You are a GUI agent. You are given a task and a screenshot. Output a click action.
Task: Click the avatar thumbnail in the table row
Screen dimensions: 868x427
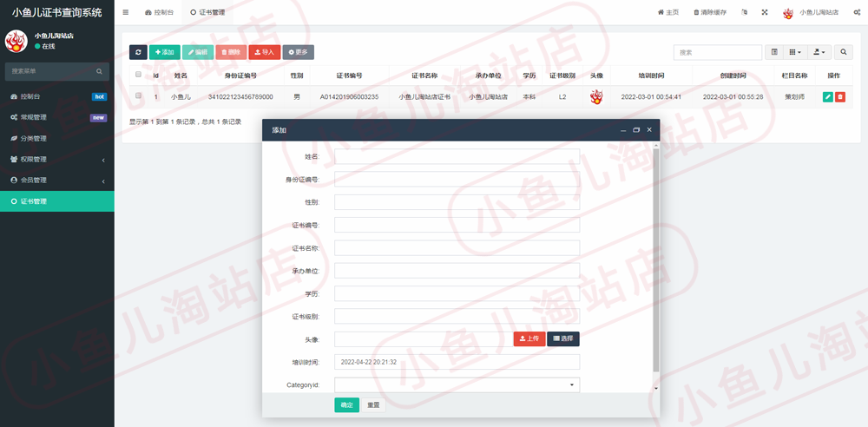coord(596,97)
